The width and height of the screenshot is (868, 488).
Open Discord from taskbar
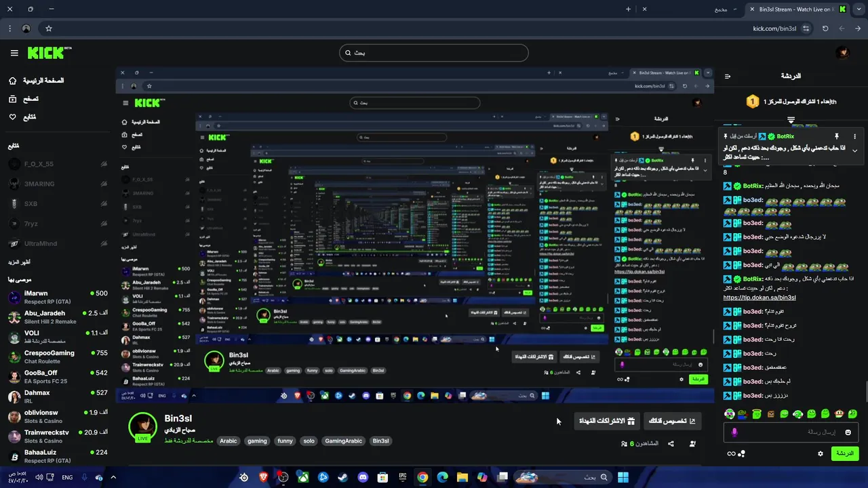(363, 477)
